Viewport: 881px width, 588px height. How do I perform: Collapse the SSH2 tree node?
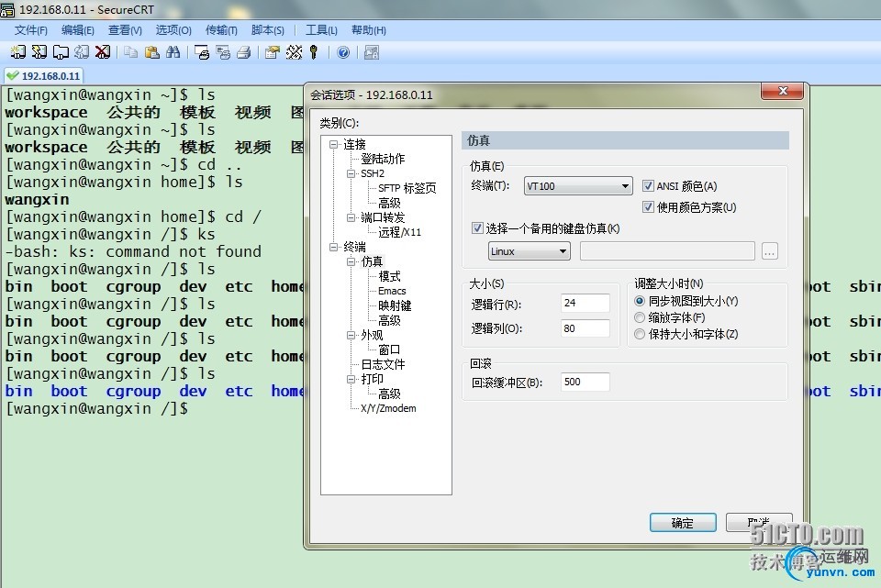coord(351,173)
